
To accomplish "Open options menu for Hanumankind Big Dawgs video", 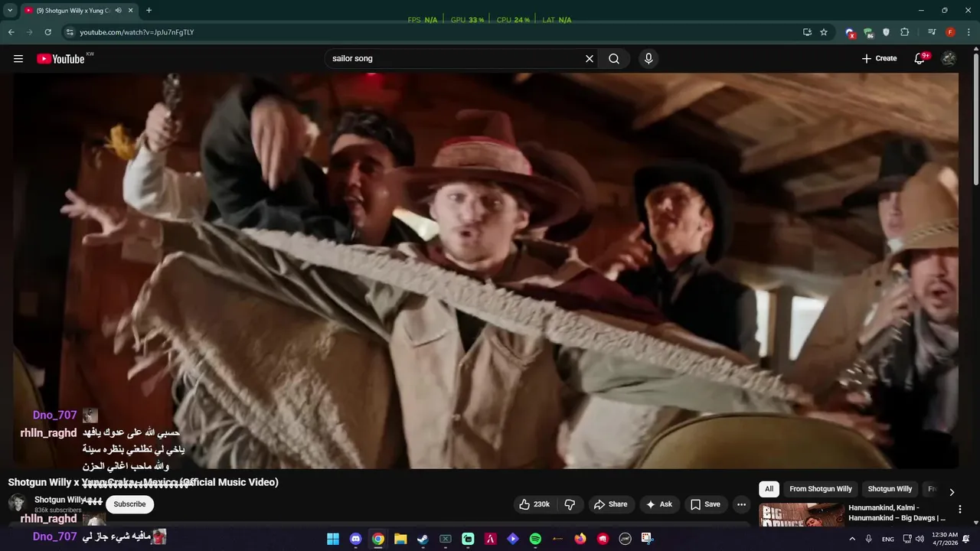I will tap(960, 509).
